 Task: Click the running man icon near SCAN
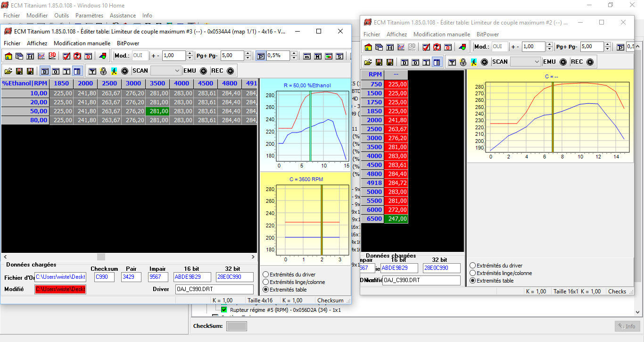[114, 71]
